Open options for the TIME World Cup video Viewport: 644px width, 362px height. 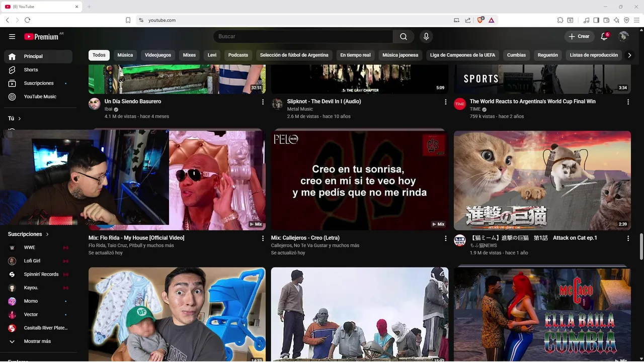628,102
